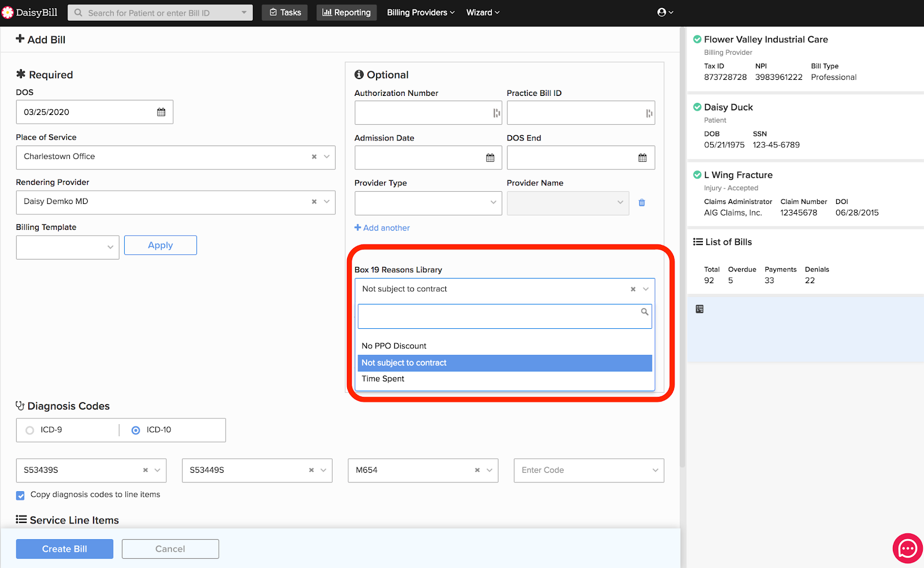Toggle Copy diagnosis codes to line items

[20, 495]
